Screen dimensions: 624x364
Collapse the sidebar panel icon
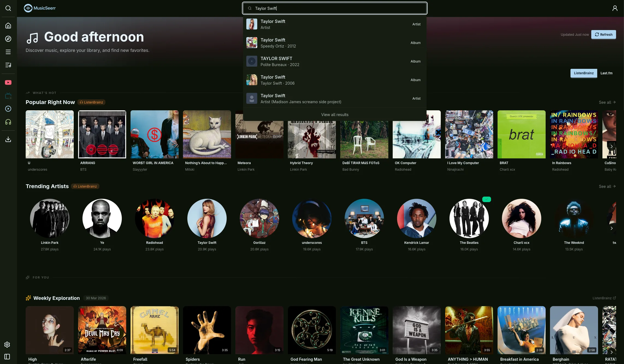coord(7,357)
